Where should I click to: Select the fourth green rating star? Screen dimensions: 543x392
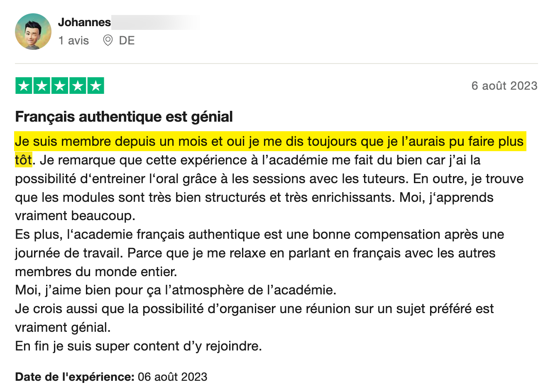78,86
